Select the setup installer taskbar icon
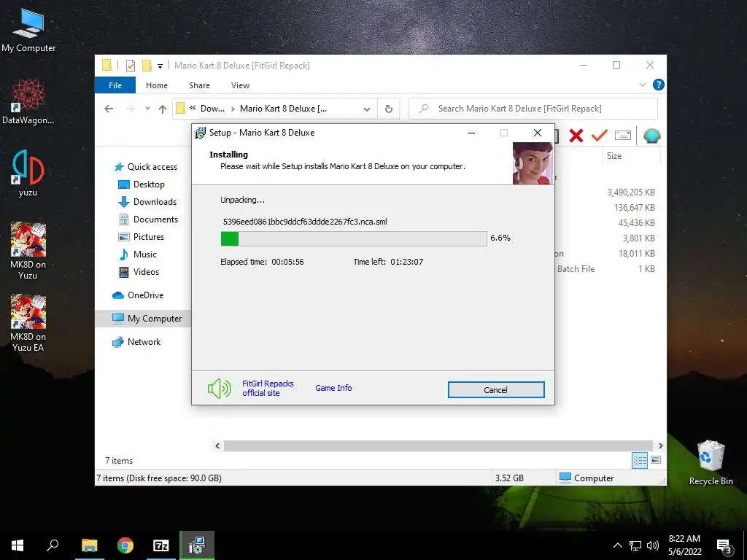Viewport: 747px width, 560px height. [197, 545]
